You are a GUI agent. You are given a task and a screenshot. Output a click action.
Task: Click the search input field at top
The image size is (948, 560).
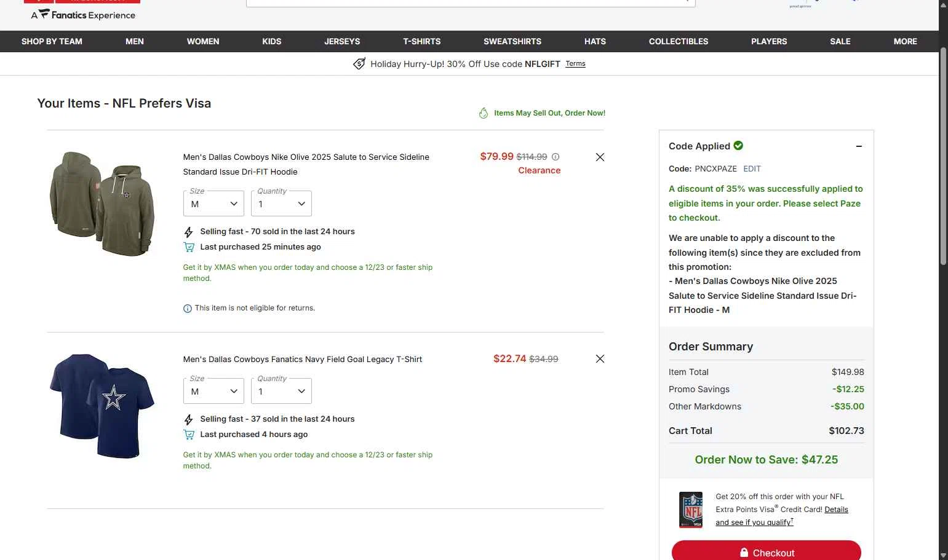pyautogui.click(x=471, y=3)
